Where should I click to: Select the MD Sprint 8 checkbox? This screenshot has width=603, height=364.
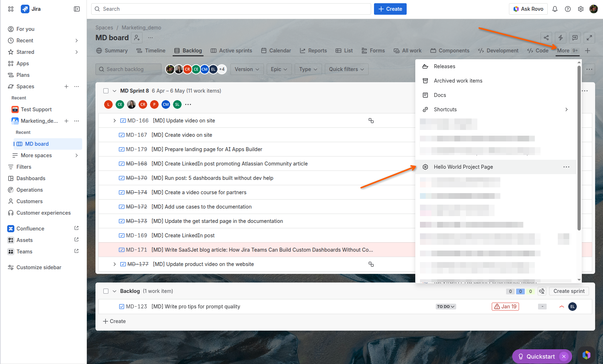point(106,91)
